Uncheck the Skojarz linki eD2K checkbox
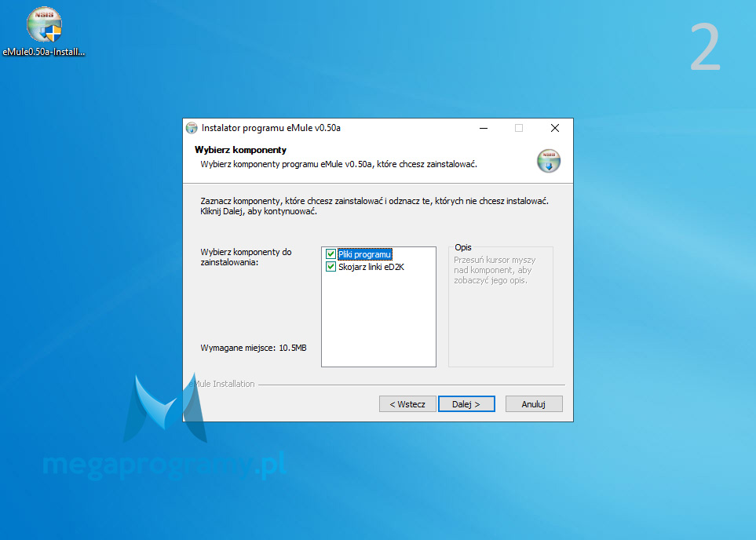The width and height of the screenshot is (756, 540). [x=331, y=267]
